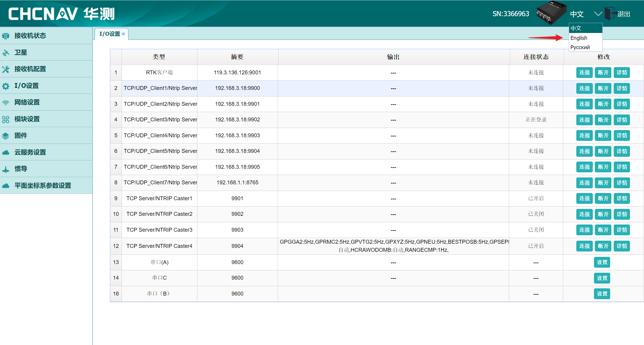Image resolution: width=644 pixels, height=345 pixels.
Task: Click the CHCNAV 华测 logo
Action: click(61, 14)
